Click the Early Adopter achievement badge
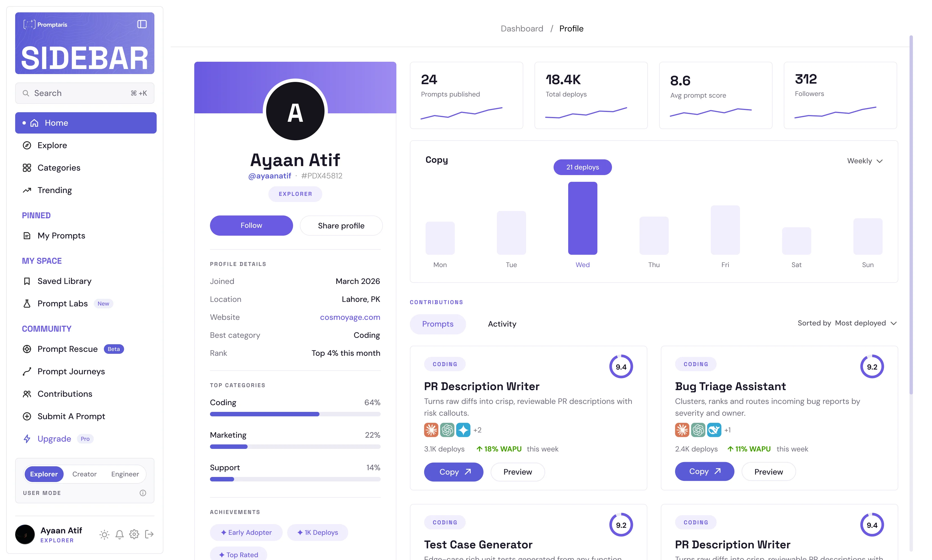Image resolution: width=932 pixels, height=560 pixels. (246, 533)
